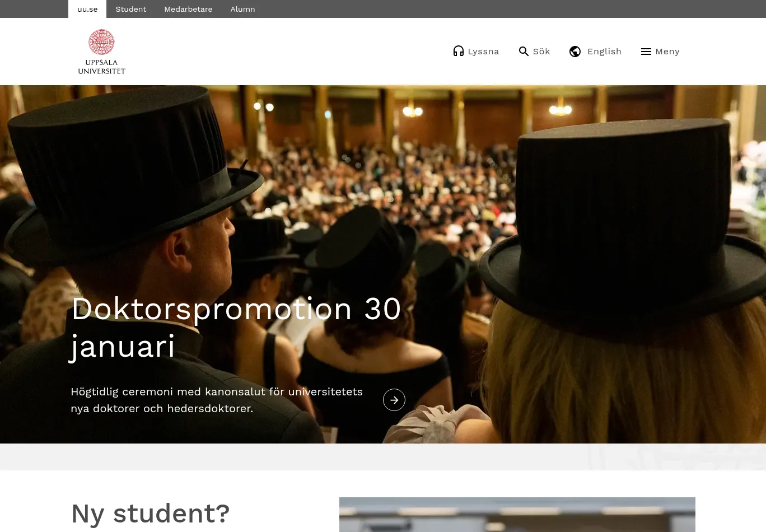This screenshot has height=532, width=766.
Task: Click the circular arrow icon in hero banner
Action: (x=394, y=400)
